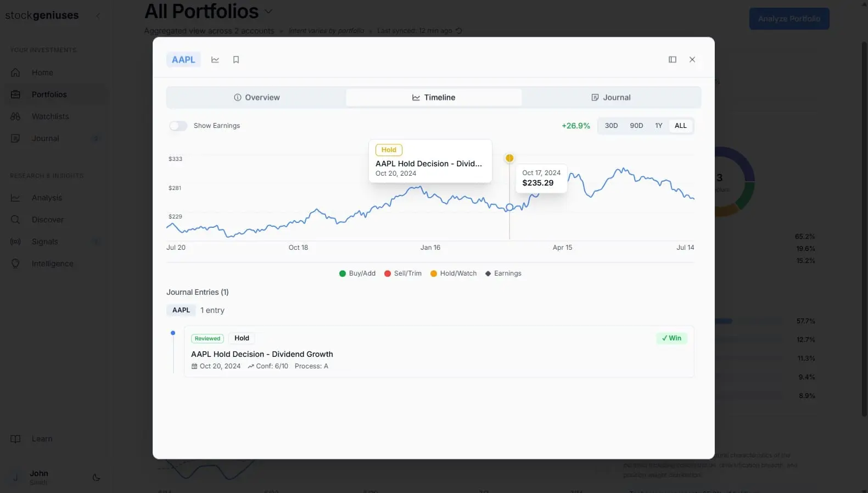
Task: Open Analysis in the sidebar
Action: pos(55,198)
